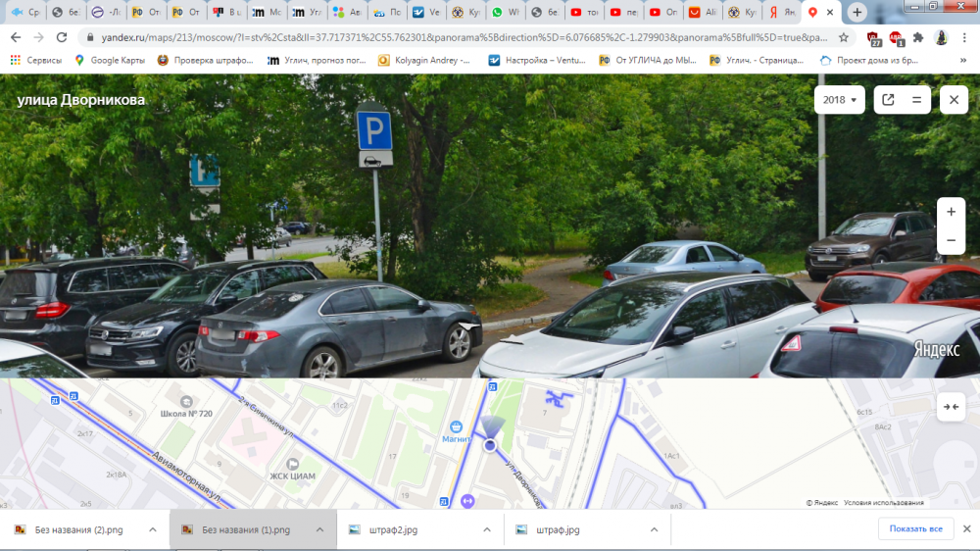This screenshot has width=980, height=551.
Task: Click the Условия использования link
Action: click(885, 503)
